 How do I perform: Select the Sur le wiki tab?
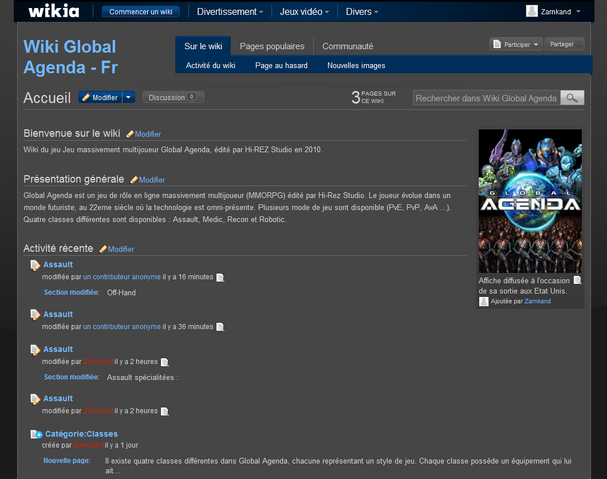pyautogui.click(x=203, y=46)
